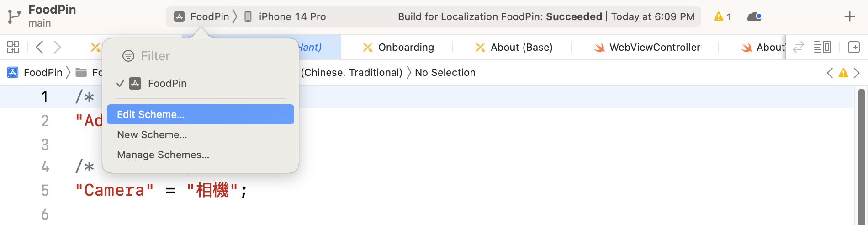Go forward with the right chevron
Image resolution: width=868 pixels, height=225 pixels.
57,47
